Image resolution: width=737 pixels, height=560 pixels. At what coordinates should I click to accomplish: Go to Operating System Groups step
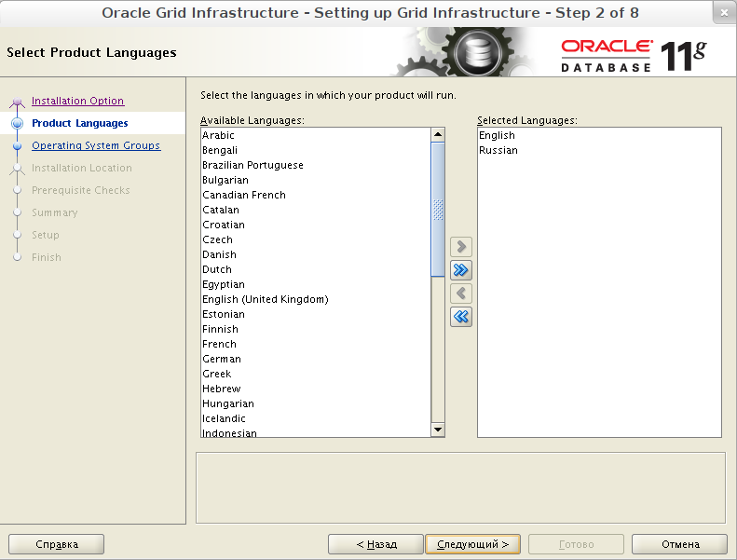tap(96, 145)
